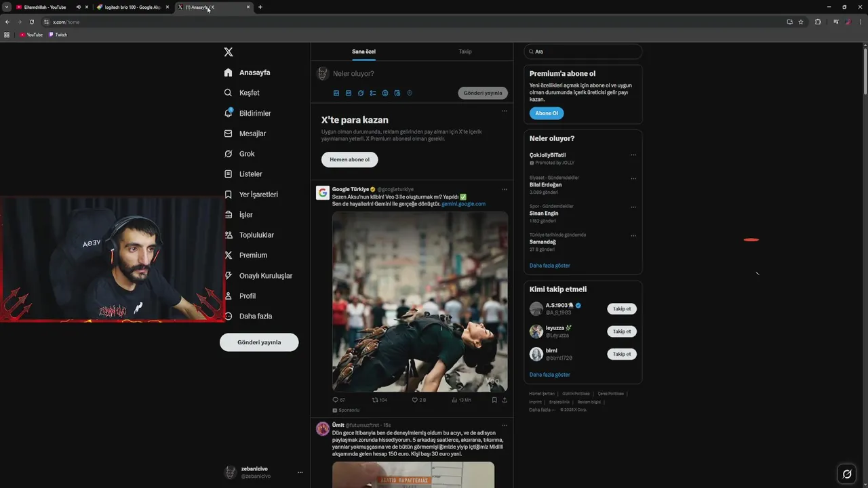Open Grok from the sidebar
868x488 pixels.
[239, 154]
